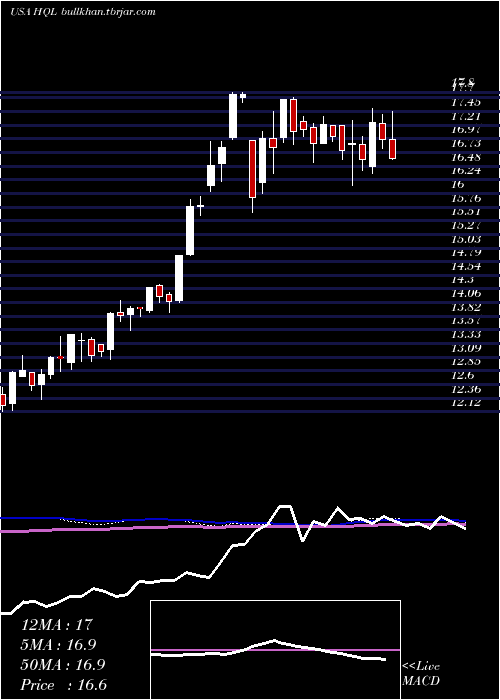Pick the 13.33 price axis label
500x700 pixels.
(466, 334)
